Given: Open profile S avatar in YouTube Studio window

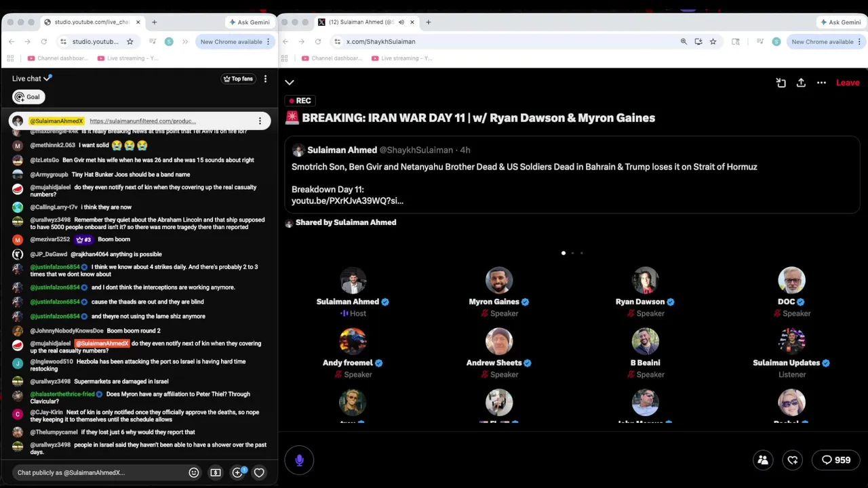Looking at the screenshot, I should [169, 41].
